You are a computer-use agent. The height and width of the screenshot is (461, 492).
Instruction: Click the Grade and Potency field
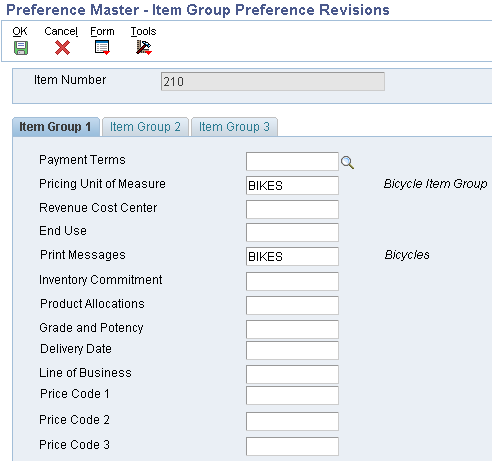[x=292, y=329]
